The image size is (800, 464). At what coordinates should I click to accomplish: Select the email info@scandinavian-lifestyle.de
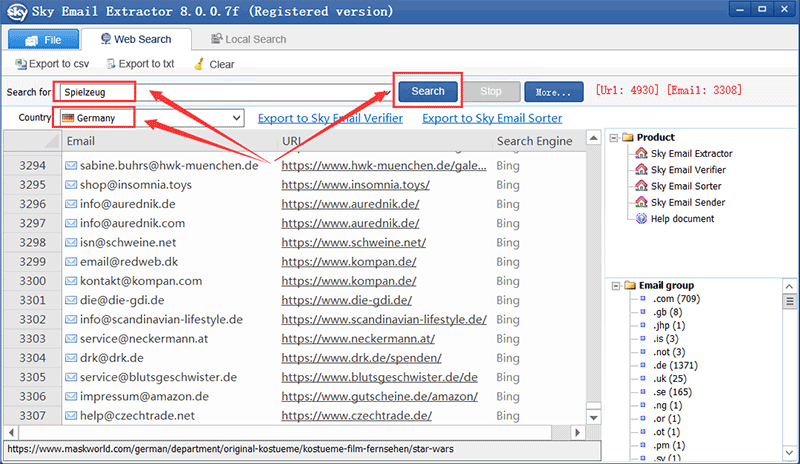point(161,320)
